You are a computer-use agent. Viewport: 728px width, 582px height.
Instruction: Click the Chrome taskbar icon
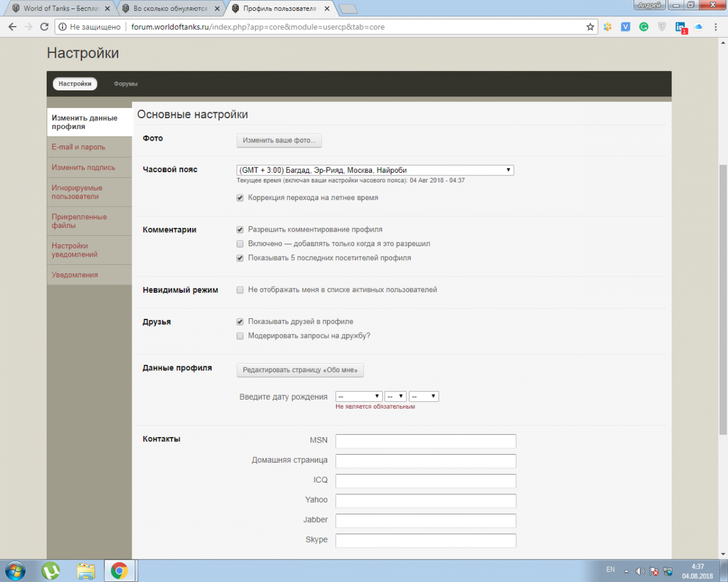(120, 570)
